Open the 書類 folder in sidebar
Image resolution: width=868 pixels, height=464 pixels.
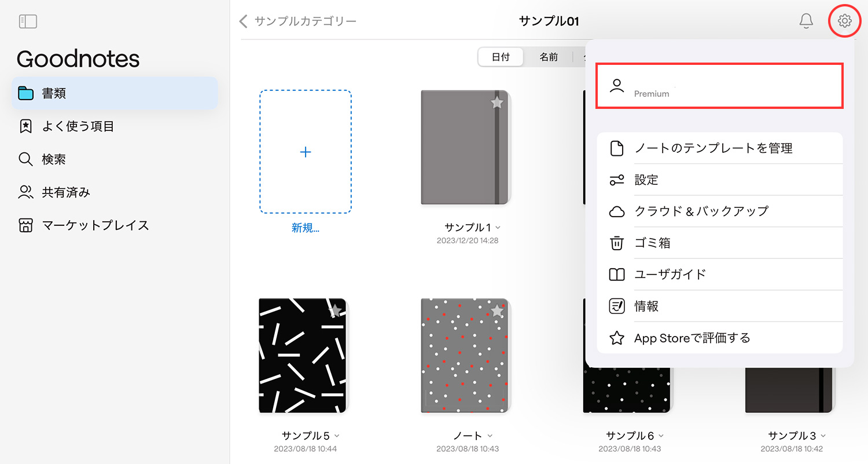pos(115,93)
